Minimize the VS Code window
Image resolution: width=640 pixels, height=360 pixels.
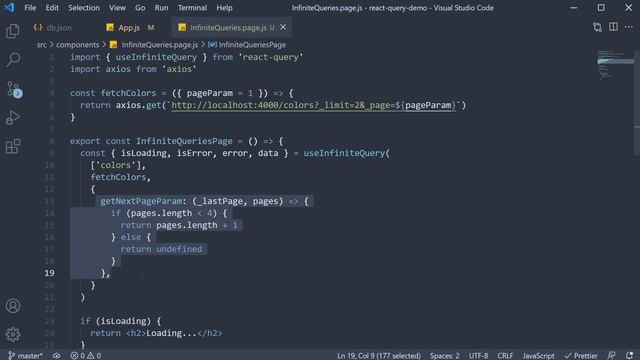coord(573,8)
